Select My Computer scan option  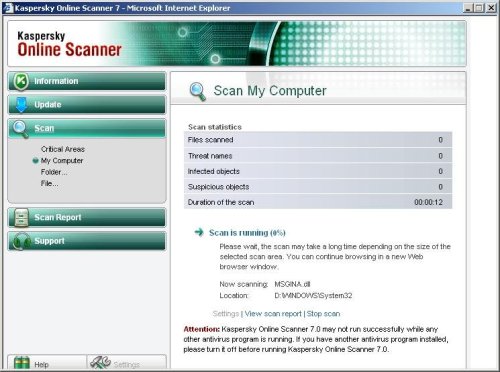tap(62, 161)
